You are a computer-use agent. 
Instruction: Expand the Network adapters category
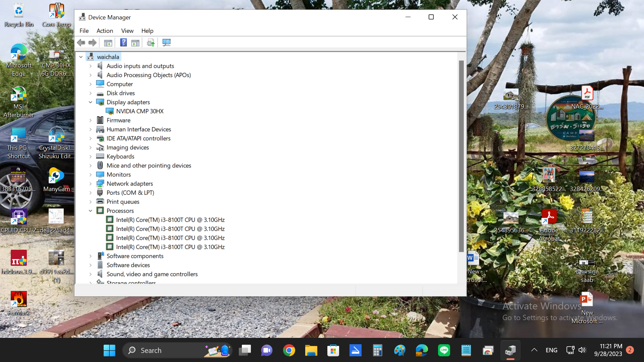coord(90,184)
